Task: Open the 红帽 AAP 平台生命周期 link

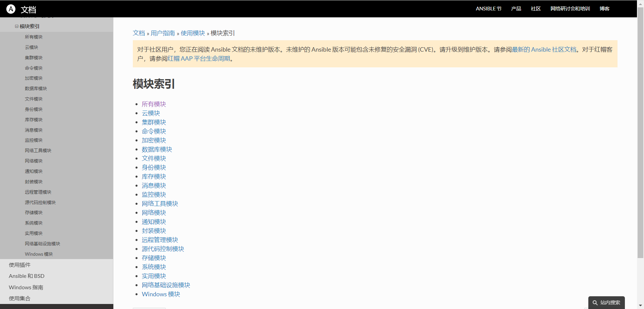Action: coord(199,59)
